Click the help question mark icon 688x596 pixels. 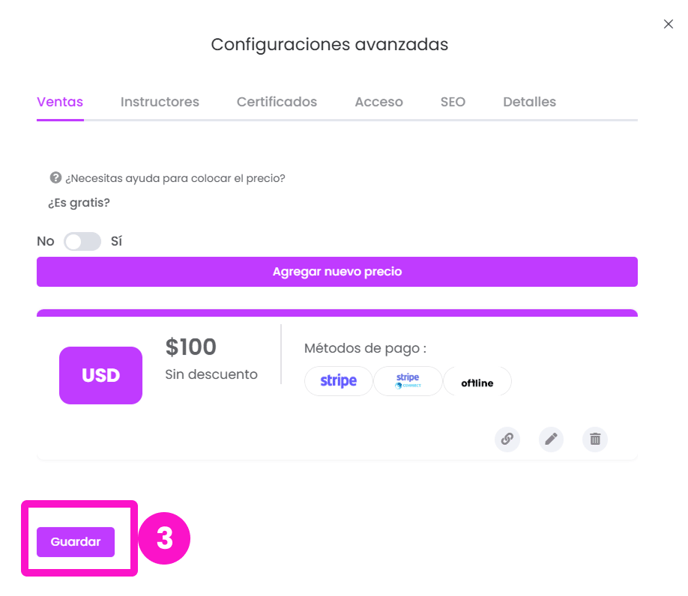click(x=55, y=178)
